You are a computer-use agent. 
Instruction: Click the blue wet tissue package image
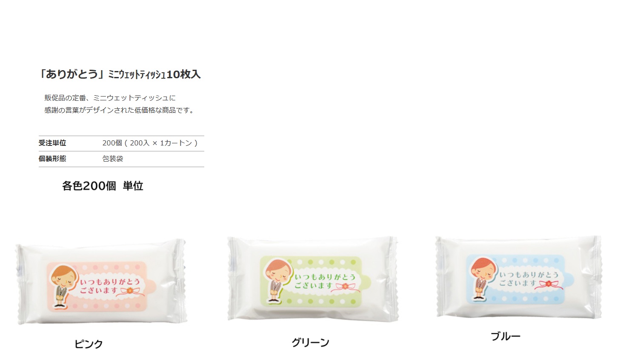(519, 277)
